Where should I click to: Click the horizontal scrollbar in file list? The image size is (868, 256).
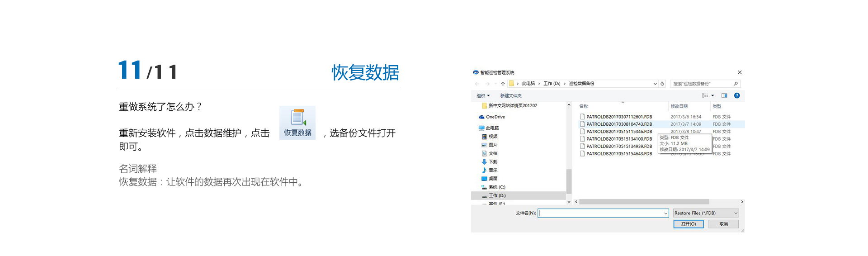(644, 202)
